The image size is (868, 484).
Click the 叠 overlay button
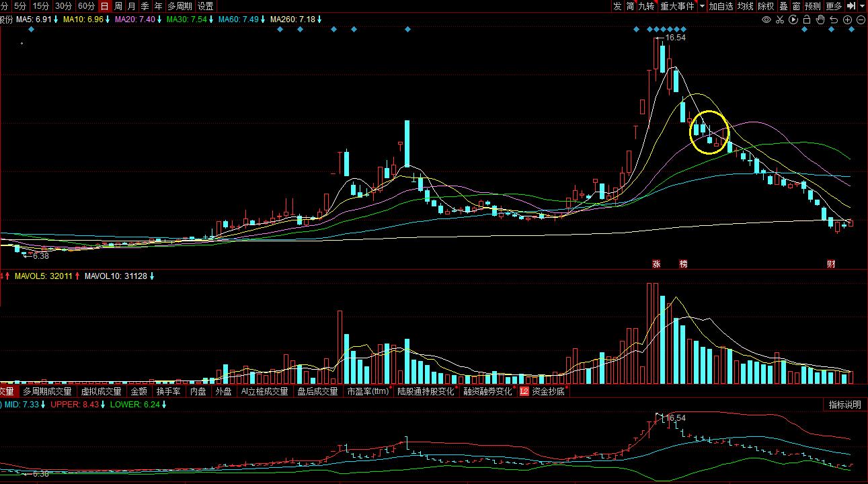point(783,6)
